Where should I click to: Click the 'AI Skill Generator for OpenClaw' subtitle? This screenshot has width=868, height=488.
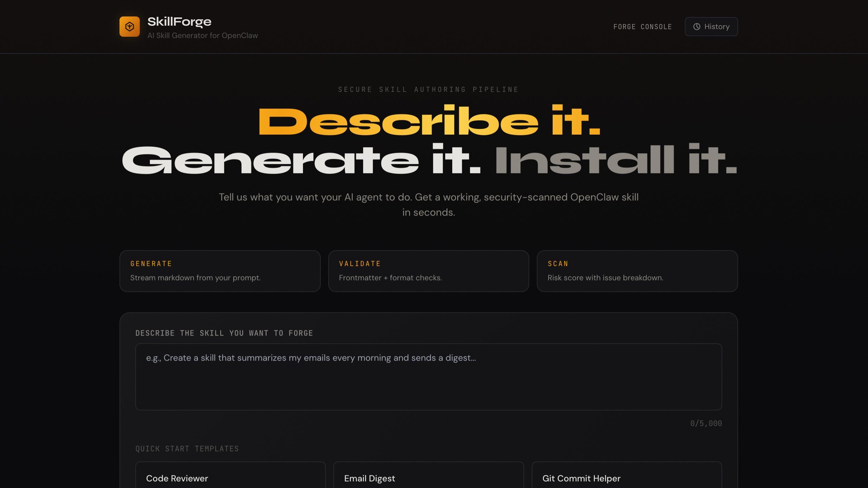tap(203, 35)
